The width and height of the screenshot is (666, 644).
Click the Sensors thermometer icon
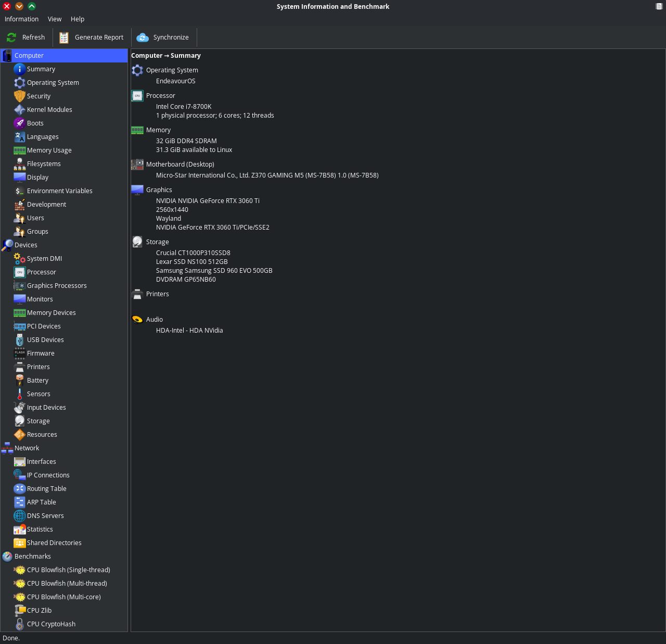pyautogui.click(x=20, y=394)
